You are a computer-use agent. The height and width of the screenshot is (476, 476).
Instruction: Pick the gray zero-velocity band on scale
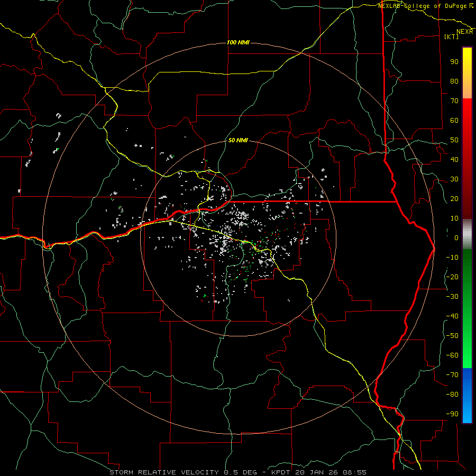pos(467,234)
